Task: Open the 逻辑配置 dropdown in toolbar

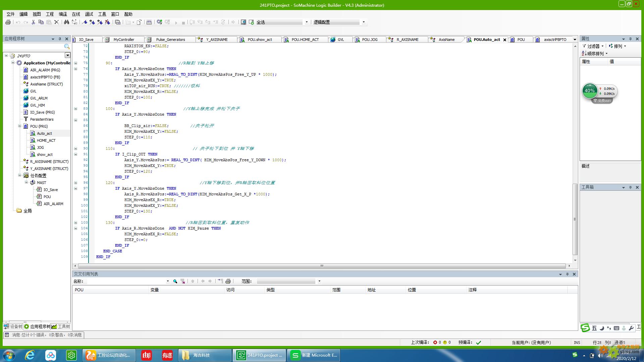Action: tap(364, 22)
